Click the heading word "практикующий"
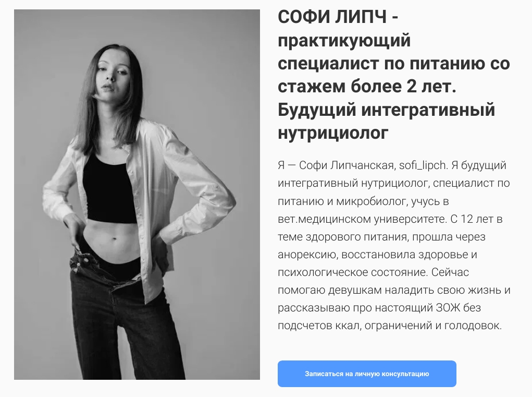Screen dimensions: 532x397 pos(344,41)
